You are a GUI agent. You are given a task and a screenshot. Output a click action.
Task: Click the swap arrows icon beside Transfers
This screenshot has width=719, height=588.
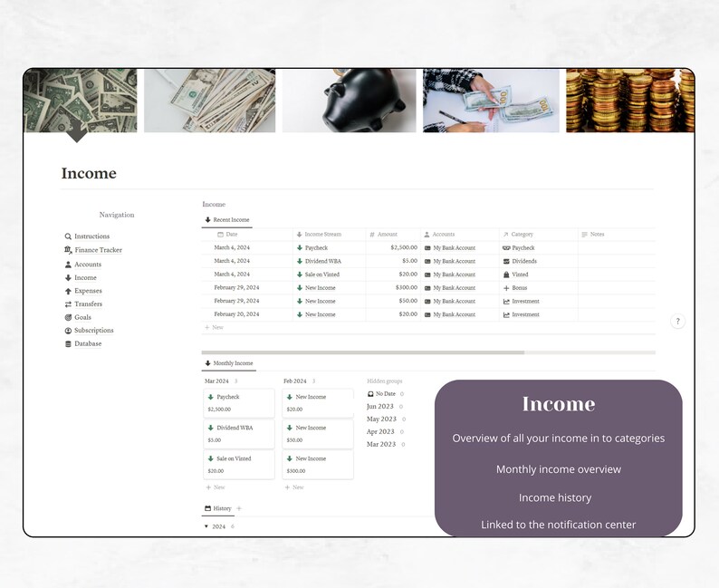pyautogui.click(x=68, y=304)
